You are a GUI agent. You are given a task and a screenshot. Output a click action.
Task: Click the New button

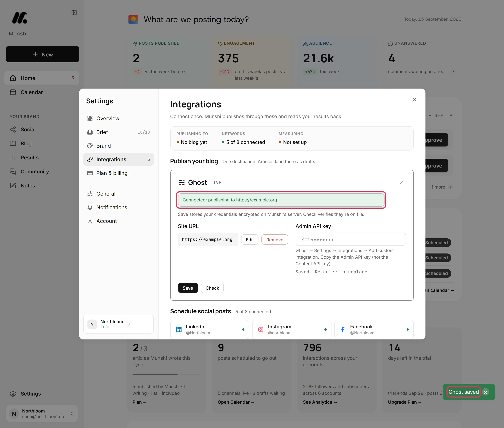pos(42,54)
